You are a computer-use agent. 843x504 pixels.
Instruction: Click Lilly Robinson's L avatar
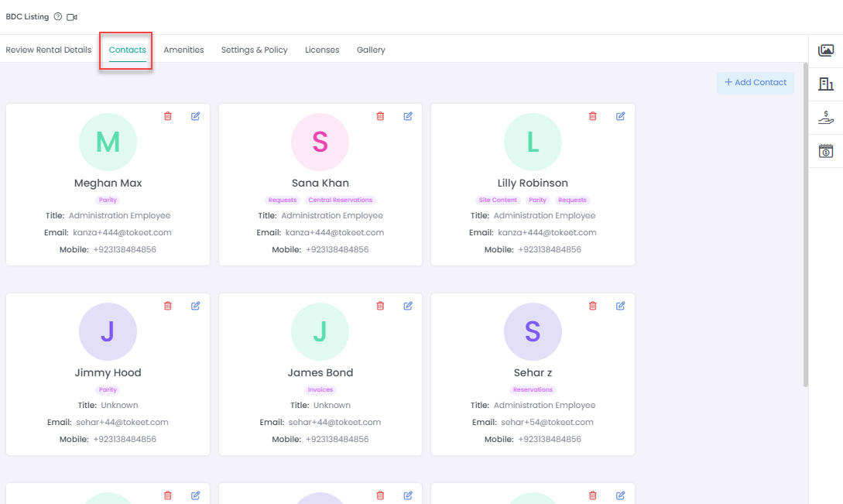point(533,142)
